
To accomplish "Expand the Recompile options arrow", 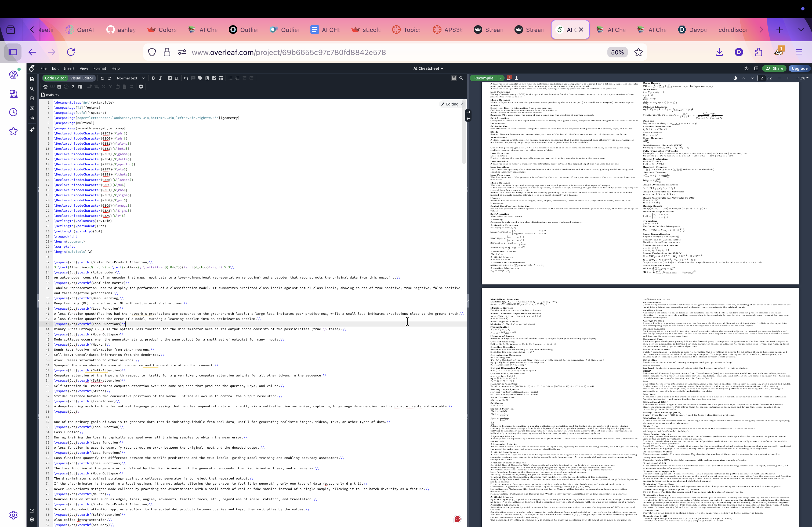I will click(x=501, y=78).
